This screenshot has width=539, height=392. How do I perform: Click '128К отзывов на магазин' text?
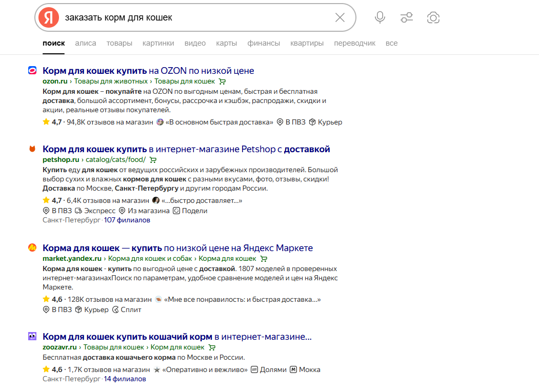point(110,299)
